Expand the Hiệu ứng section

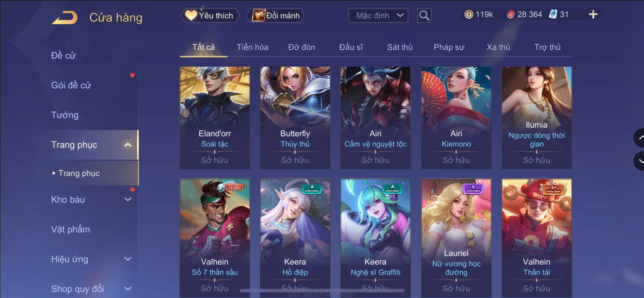point(128,259)
